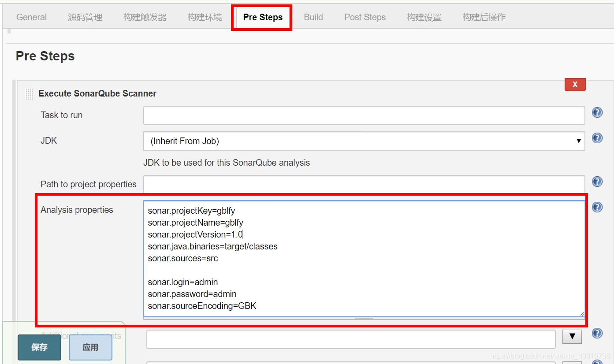Open help for Task to run

click(x=597, y=112)
